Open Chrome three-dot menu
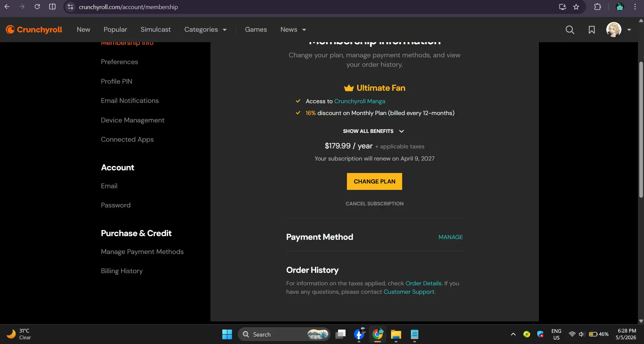 pyautogui.click(x=635, y=7)
